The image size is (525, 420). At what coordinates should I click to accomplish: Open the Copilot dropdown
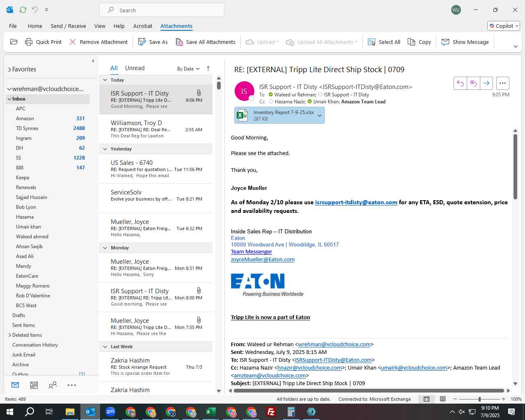click(504, 26)
